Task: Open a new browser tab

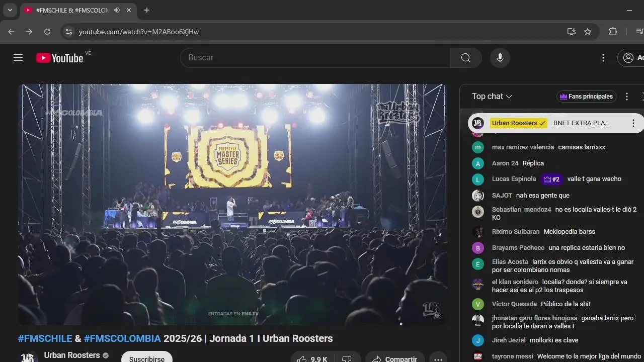Action: point(146,10)
